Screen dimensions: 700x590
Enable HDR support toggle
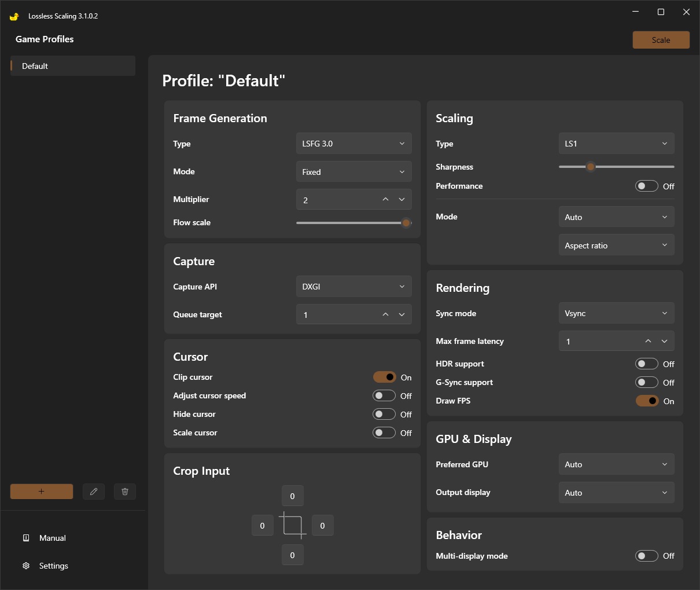(x=646, y=364)
